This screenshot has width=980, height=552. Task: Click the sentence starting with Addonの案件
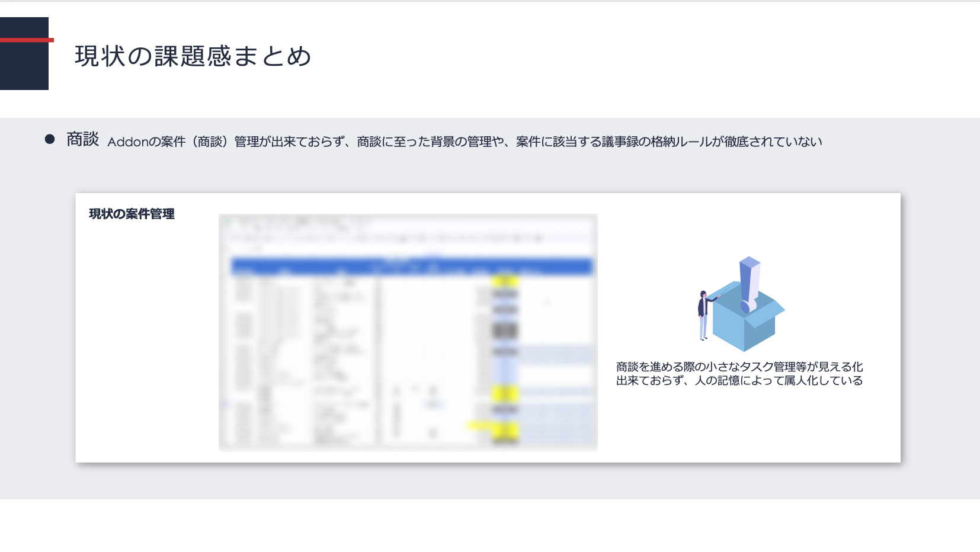pyautogui.click(x=465, y=142)
